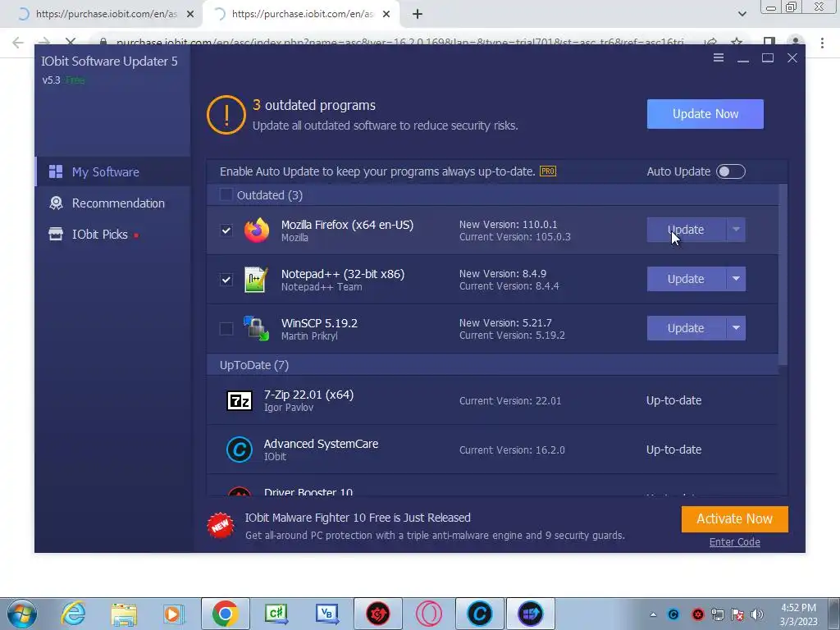Switch to IObit Software Updater taskbar icon
Screen dimensions: 840x630
(531, 614)
